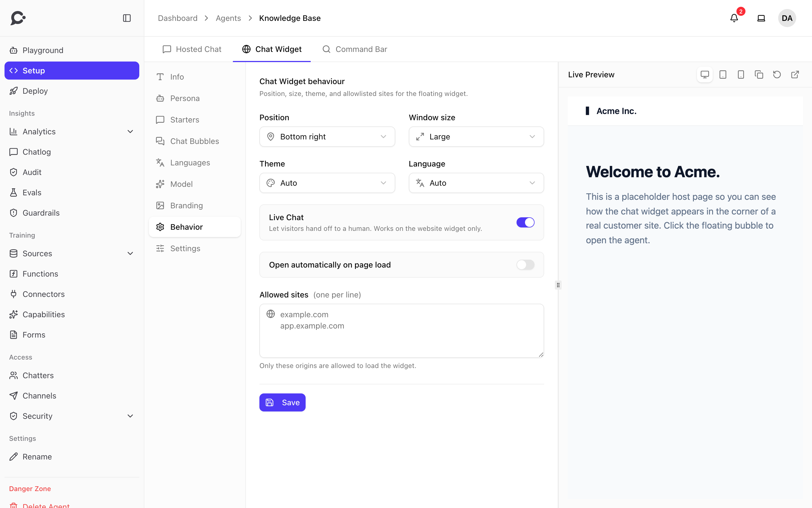The image size is (812, 508).
Task: Click the Knowledge Base breadcrumb
Action: pyautogui.click(x=290, y=18)
